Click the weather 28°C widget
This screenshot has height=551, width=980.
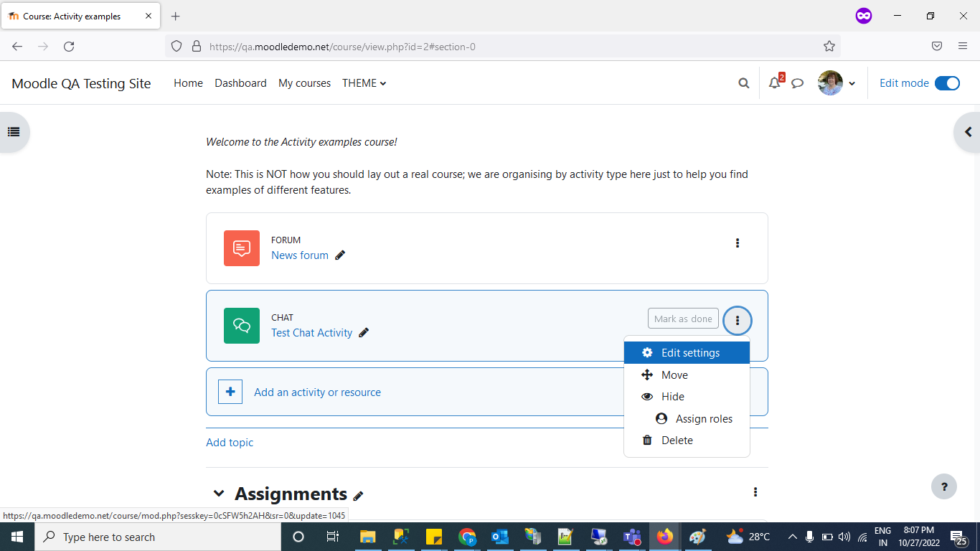click(x=748, y=537)
